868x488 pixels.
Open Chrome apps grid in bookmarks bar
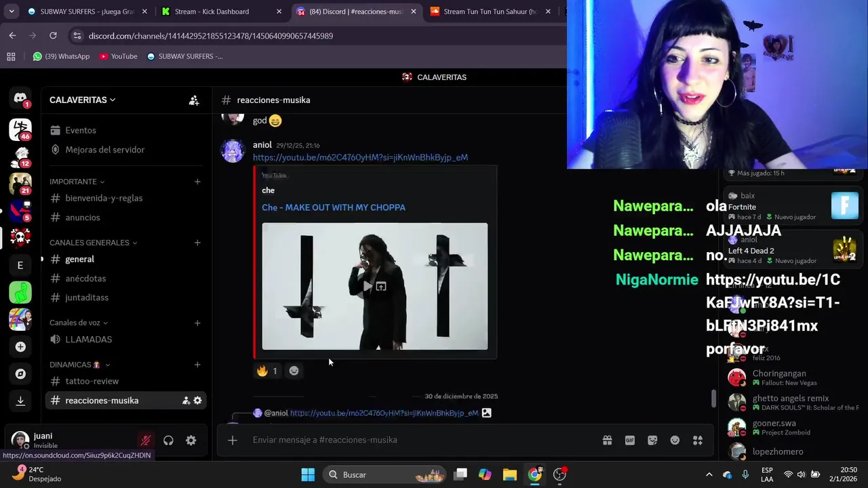pos(11,56)
